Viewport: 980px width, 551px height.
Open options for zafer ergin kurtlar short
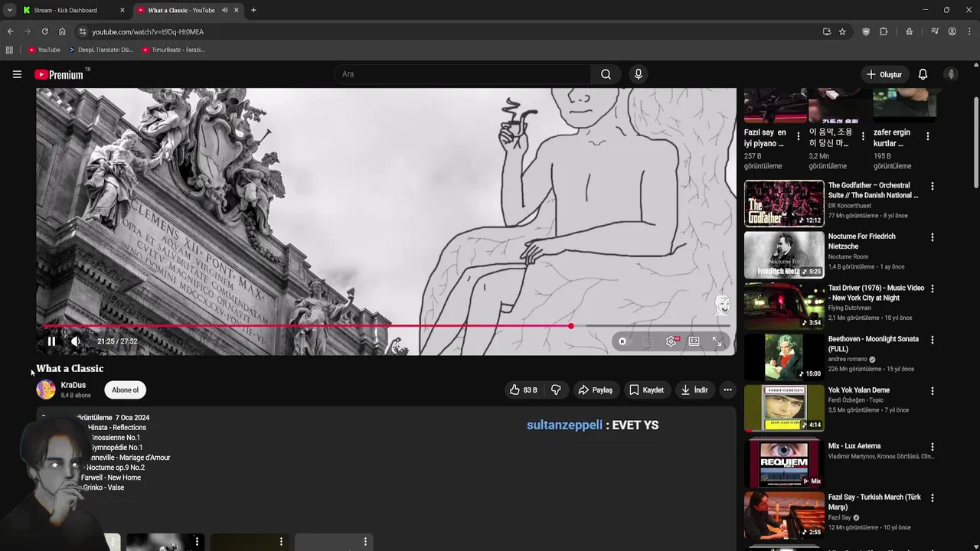click(927, 136)
